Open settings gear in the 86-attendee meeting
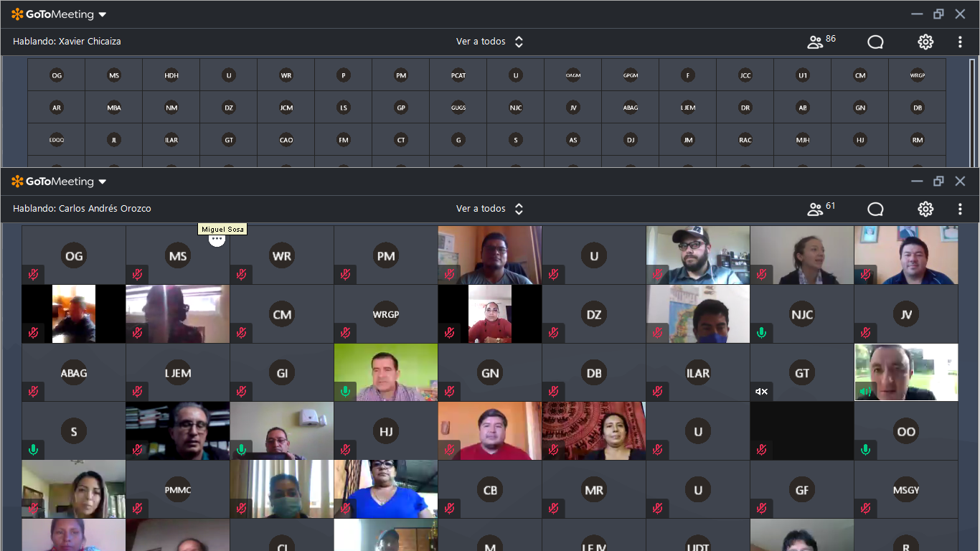 tap(925, 42)
